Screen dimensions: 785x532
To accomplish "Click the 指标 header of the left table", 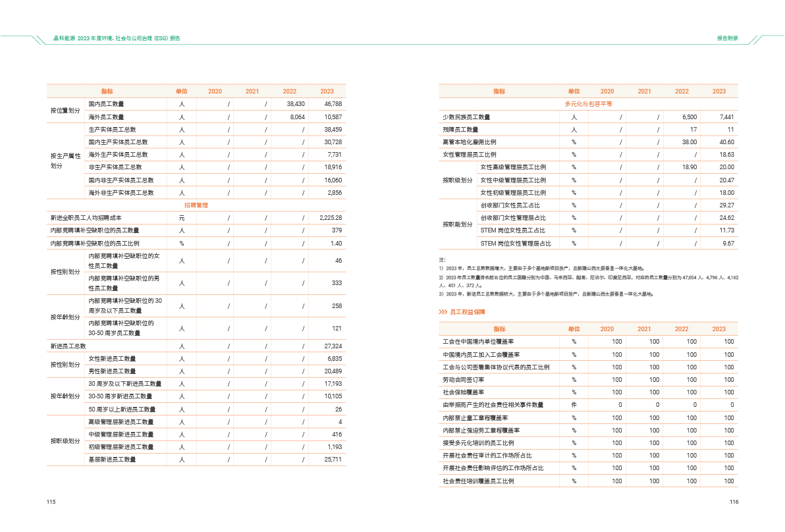I will [107, 92].
